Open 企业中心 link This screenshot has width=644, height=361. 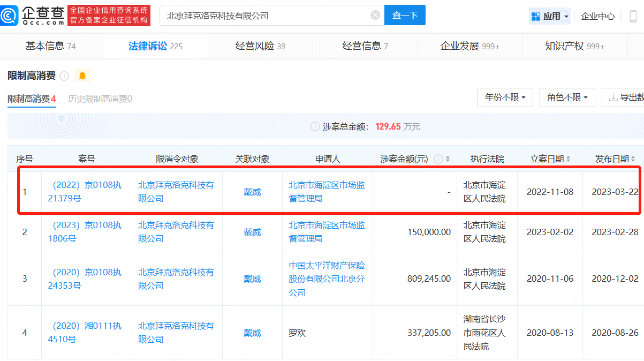coord(598,16)
